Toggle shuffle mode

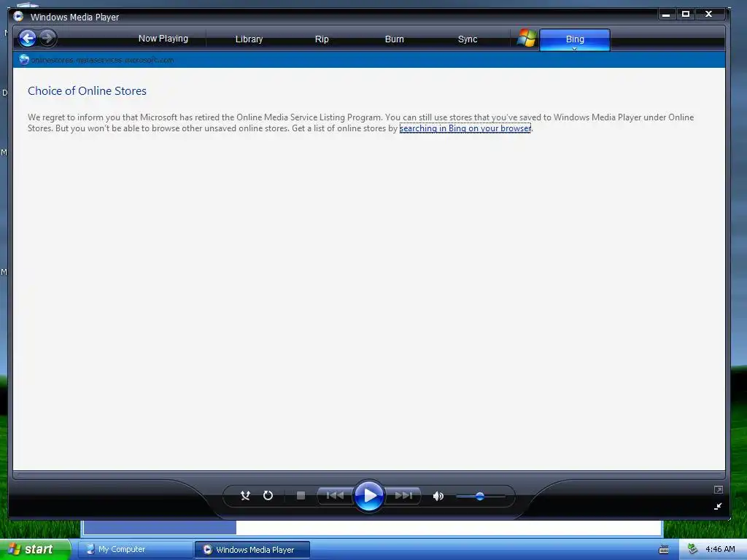click(x=245, y=496)
